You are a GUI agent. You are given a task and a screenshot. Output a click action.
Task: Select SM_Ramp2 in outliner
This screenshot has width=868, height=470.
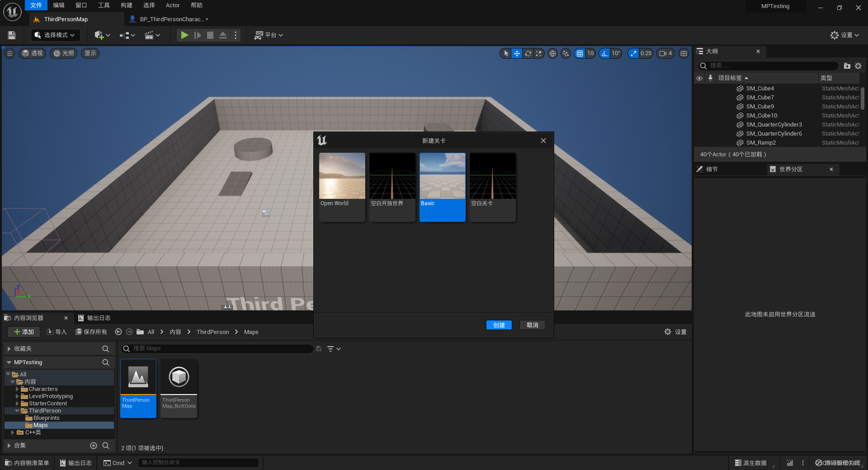tap(761, 143)
